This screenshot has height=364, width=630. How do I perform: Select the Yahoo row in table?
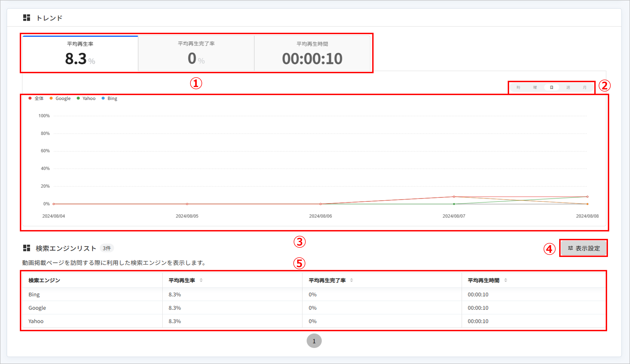314,321
